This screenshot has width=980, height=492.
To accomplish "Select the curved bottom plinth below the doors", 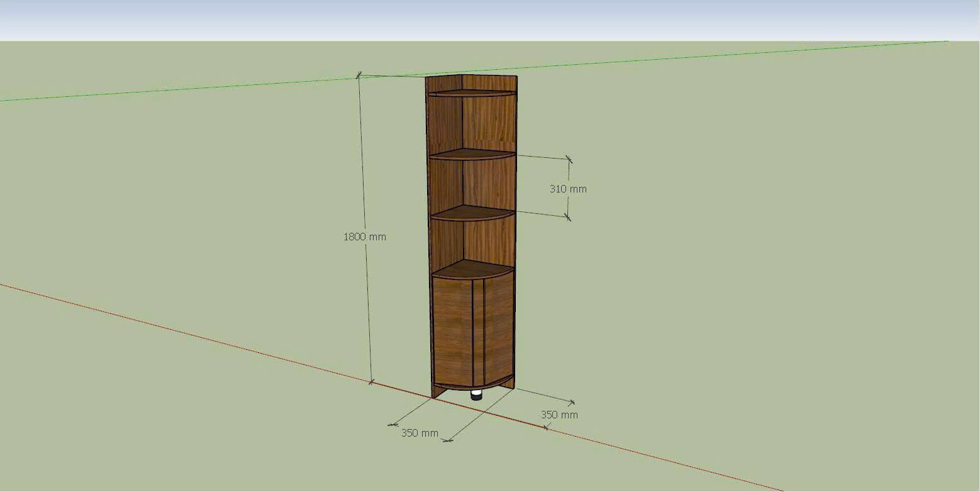I will coord(473,386).
